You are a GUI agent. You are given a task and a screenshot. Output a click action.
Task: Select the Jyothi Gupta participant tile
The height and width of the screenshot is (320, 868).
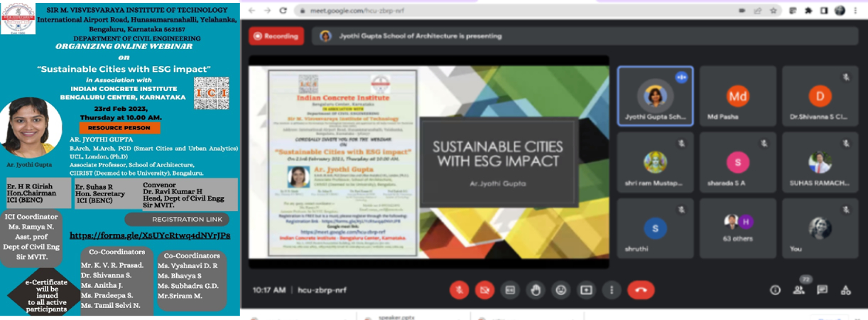tap(655, 96)
